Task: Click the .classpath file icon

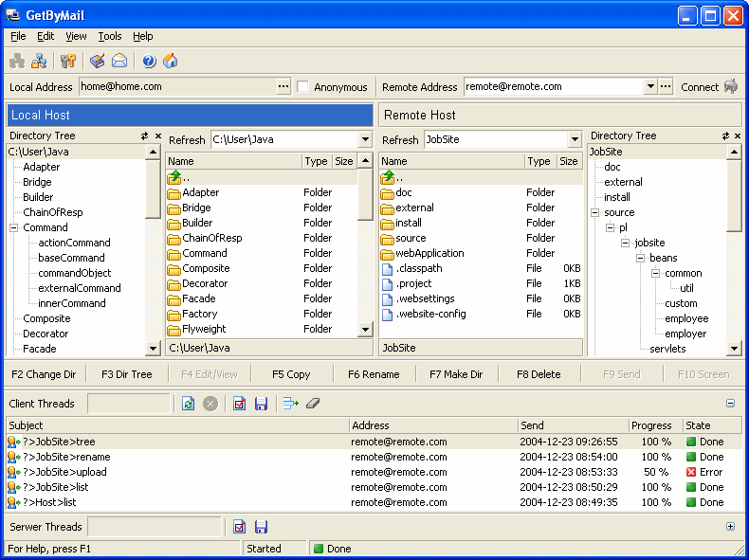Action: coord(388,269)
